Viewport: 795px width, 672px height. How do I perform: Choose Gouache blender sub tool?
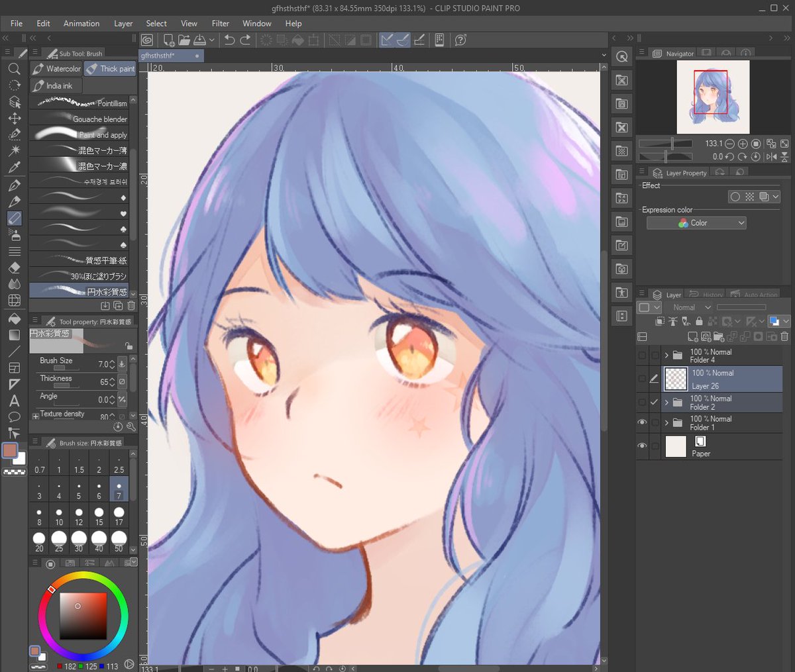pos(79,119)
